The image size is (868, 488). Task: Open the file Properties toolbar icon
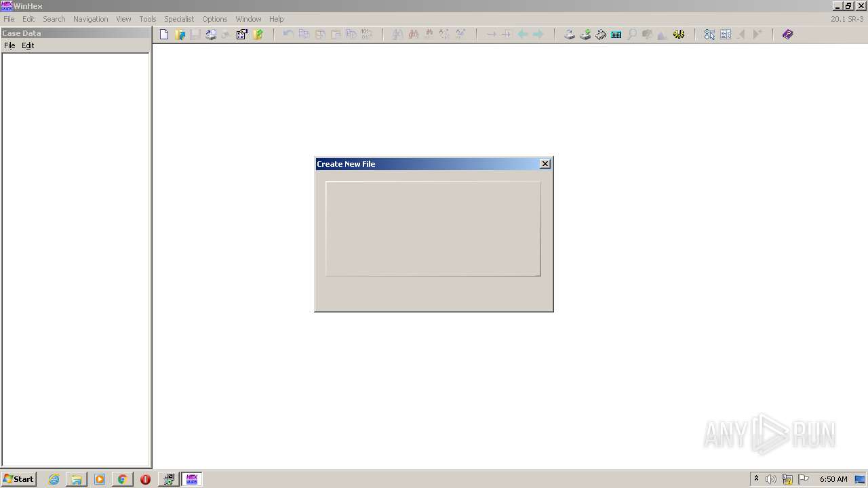click(242, 35)
